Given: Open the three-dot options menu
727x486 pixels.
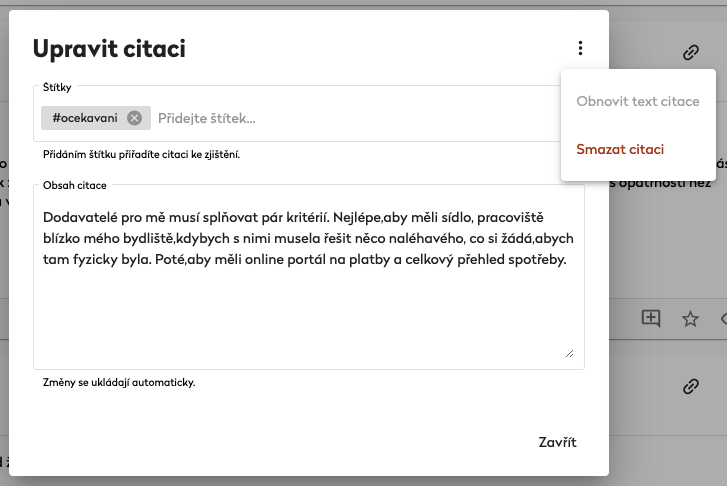Looking at the screenshot, I should pos(580,48).
